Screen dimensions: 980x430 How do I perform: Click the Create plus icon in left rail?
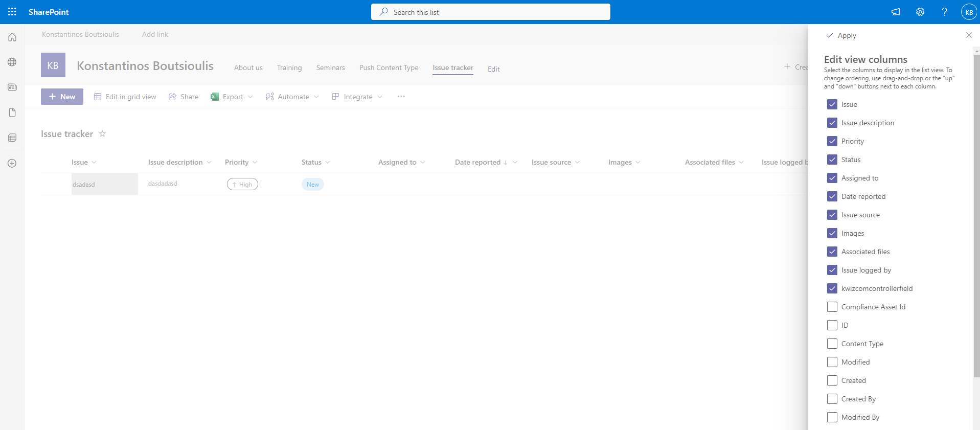[12, 163]
